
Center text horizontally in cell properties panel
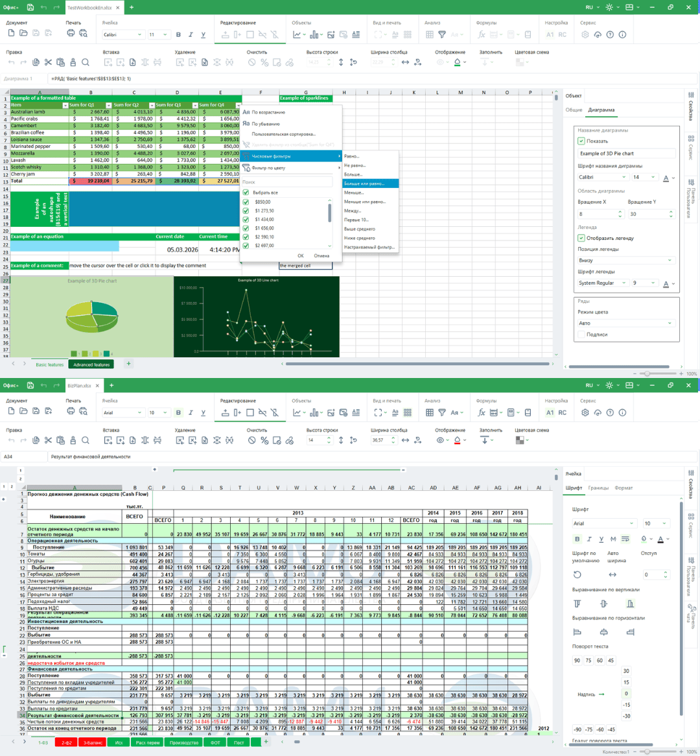pos(603,632)
